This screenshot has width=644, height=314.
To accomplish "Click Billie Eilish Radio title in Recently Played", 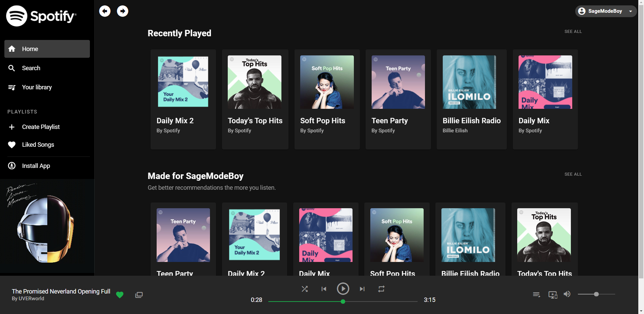I will [x=472, y=121].
